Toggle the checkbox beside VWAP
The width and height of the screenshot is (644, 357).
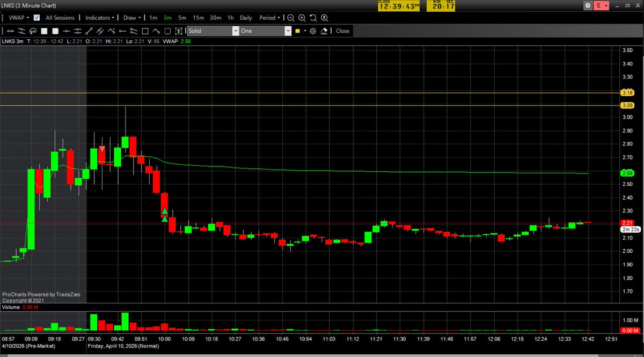(36, 18)
